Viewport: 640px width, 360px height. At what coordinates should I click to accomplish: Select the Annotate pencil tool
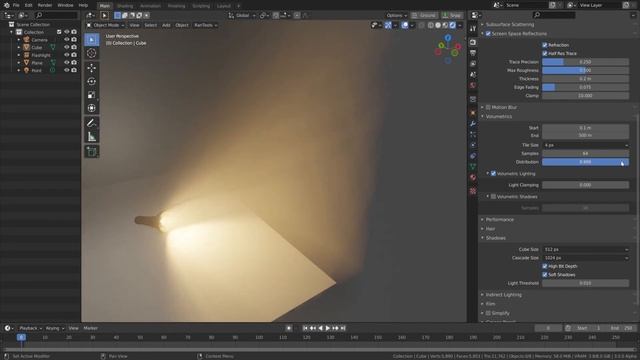click(x=92, y=123)
